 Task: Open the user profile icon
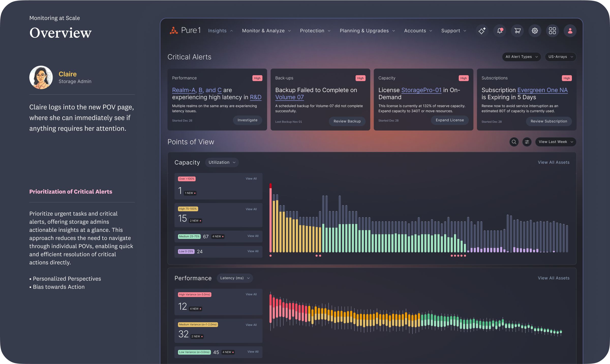[x=570, y=31]
